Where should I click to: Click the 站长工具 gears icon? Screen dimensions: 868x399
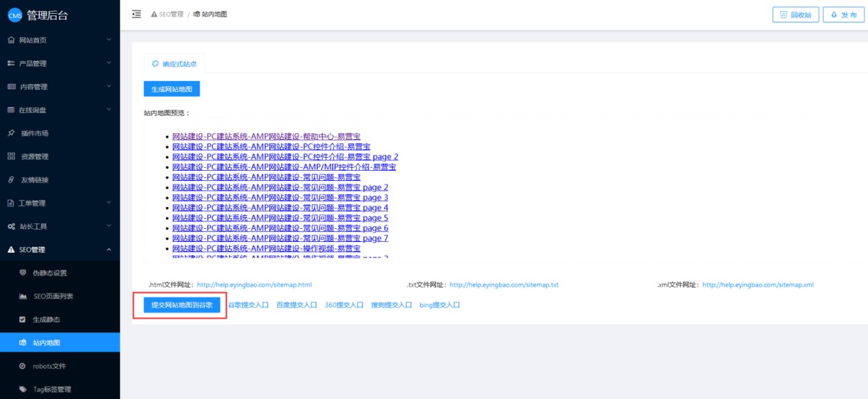click(11, 226)
